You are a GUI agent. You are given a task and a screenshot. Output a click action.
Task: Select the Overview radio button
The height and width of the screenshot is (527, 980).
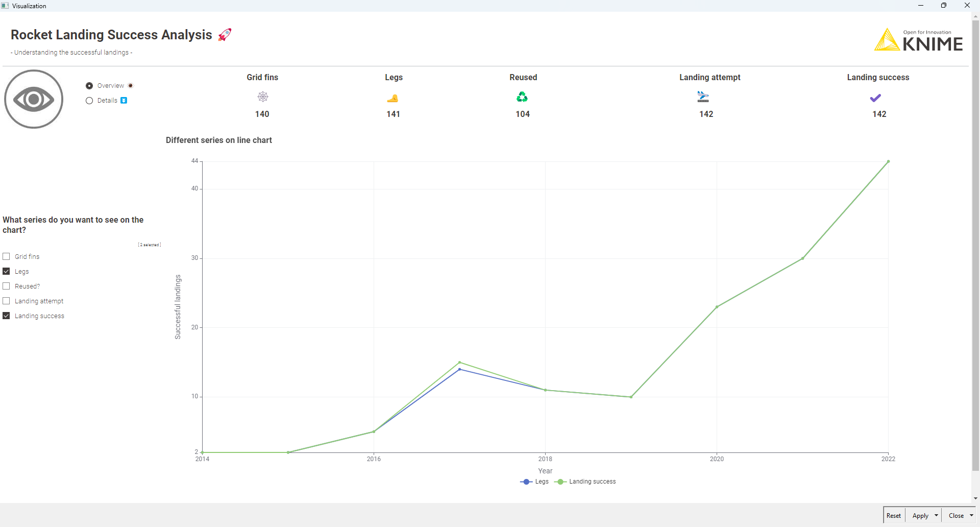[89, 86]
